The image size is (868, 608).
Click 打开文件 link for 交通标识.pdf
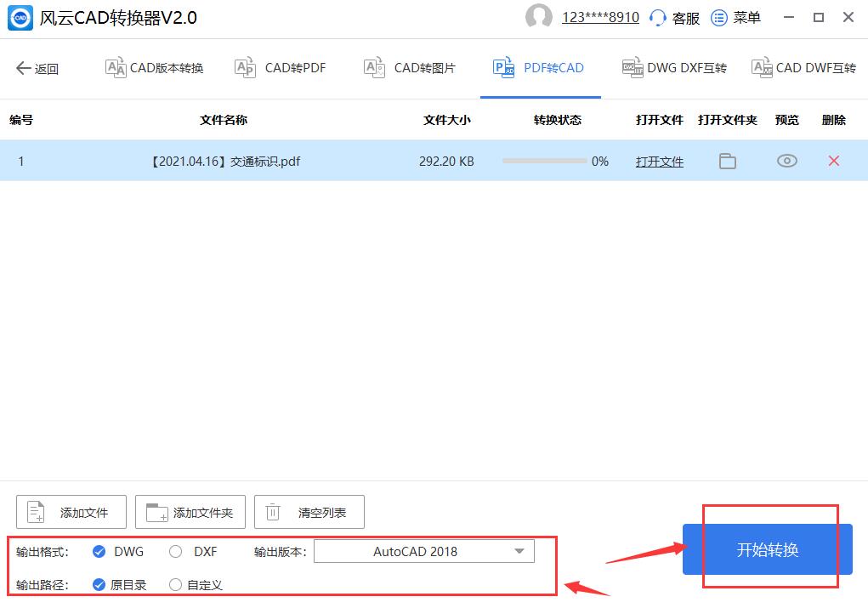660,162
